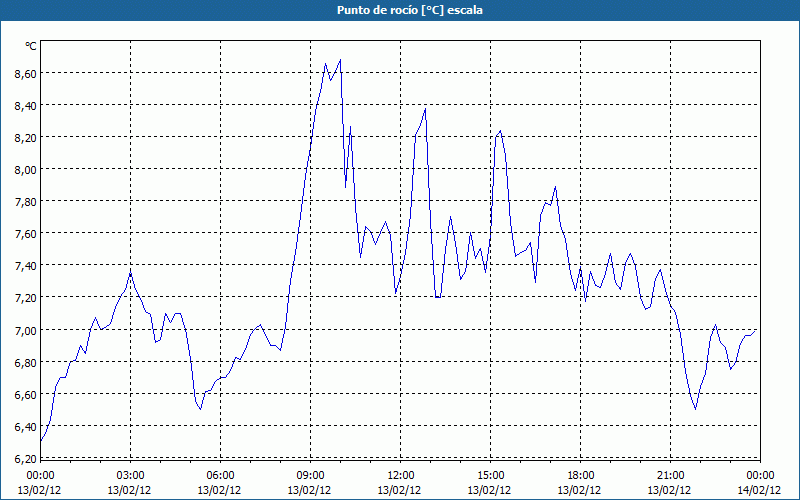This screenshot has width=800, height=500.
Task: Click the 8,00 y-axis label
Action: 26,170
